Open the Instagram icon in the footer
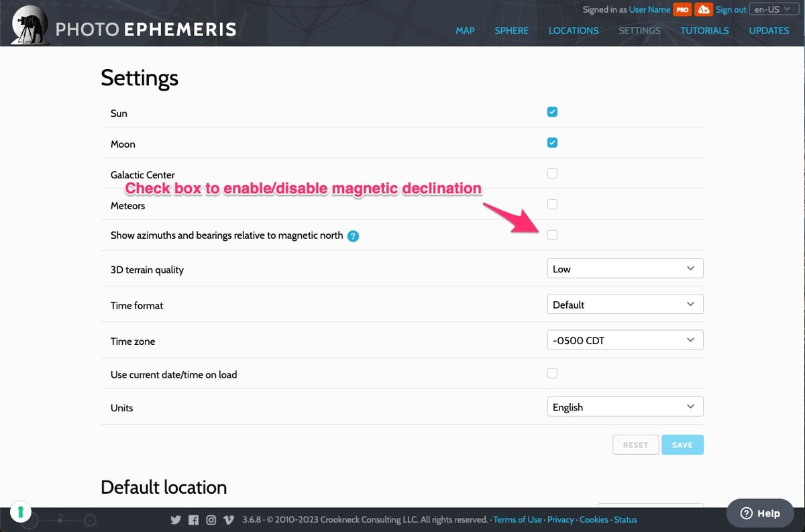This screenshot has width=805, height=532. 211,520
